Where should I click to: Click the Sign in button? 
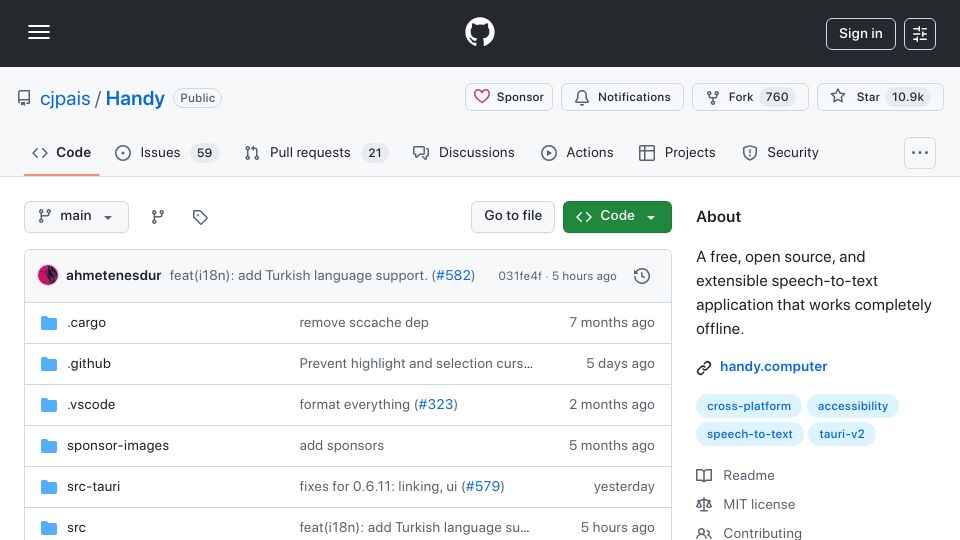tap(860, 34)
